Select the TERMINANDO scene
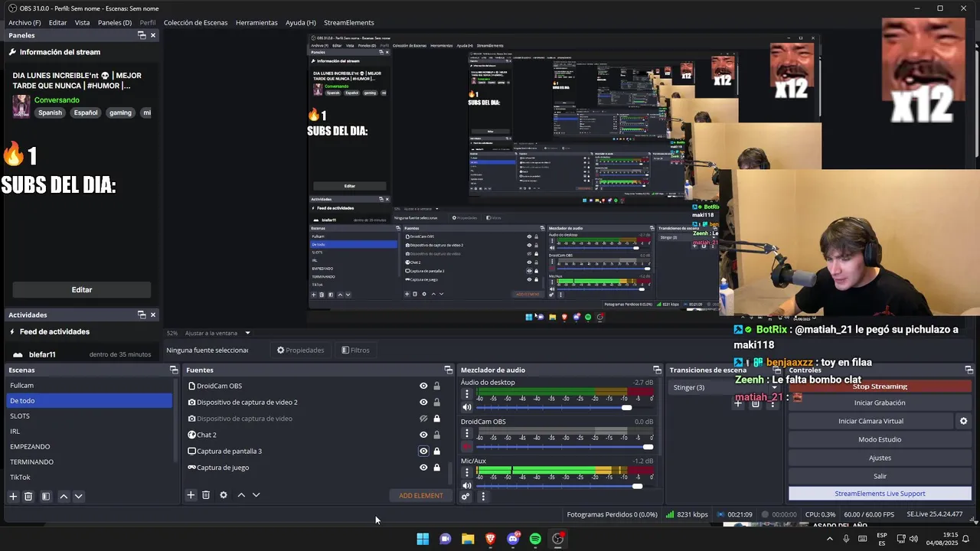The width and height of the screenshot is (980, 551). (89, 462)
